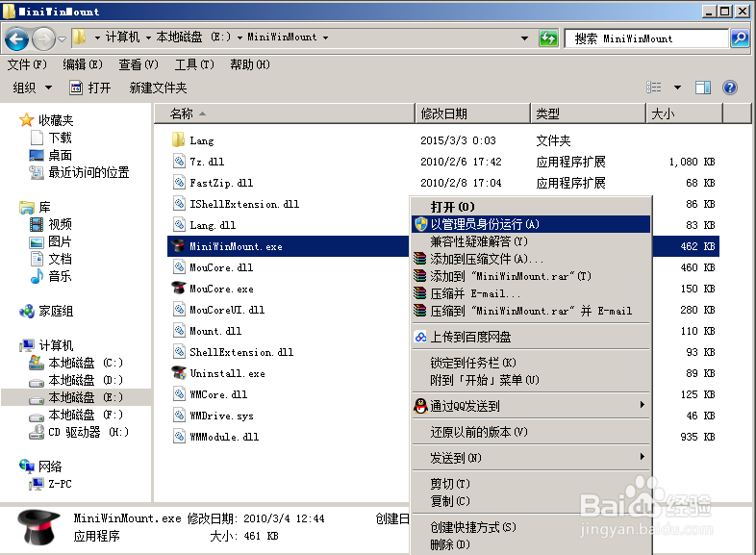Image resolution: width=756 pixels, height=555 pixels.
Task: Open the recent pages dropdown beside Forward
Action: click(x=63, y=39)
